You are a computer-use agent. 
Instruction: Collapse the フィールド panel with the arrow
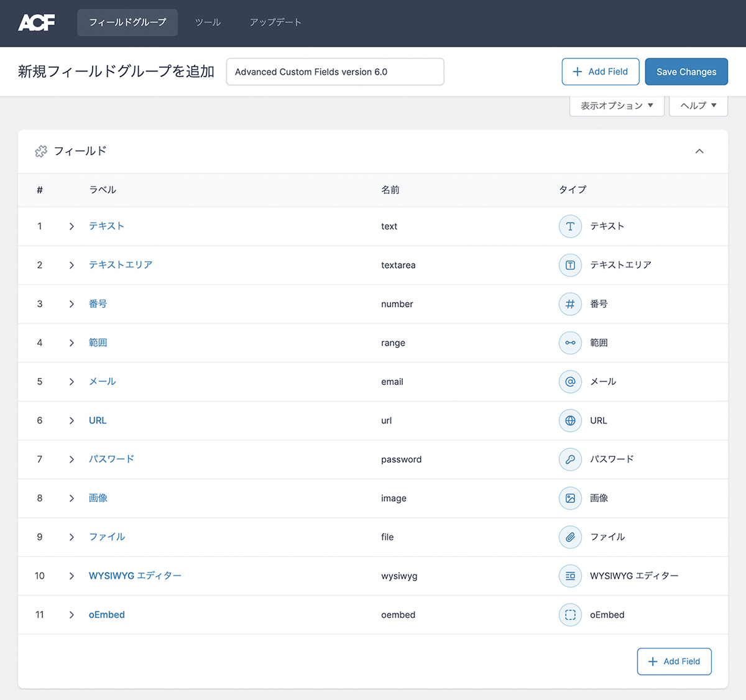tap(699, 151)
